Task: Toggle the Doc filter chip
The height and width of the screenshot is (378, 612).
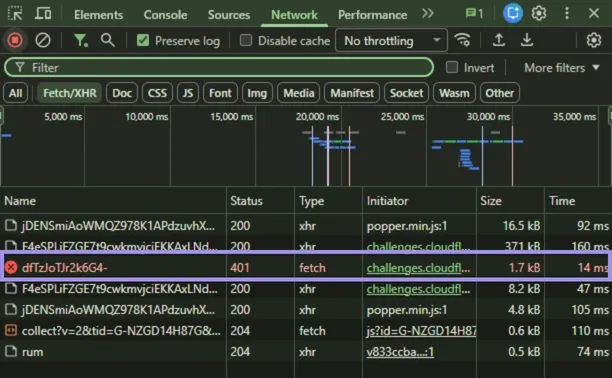Action: [122, 93]
